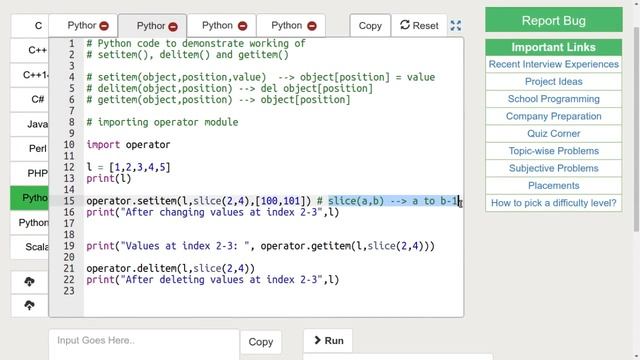Click the '# delitem(object,position)' comment line
The width and height of the screenshot is (640, 360).
click(x=229, y=88)
